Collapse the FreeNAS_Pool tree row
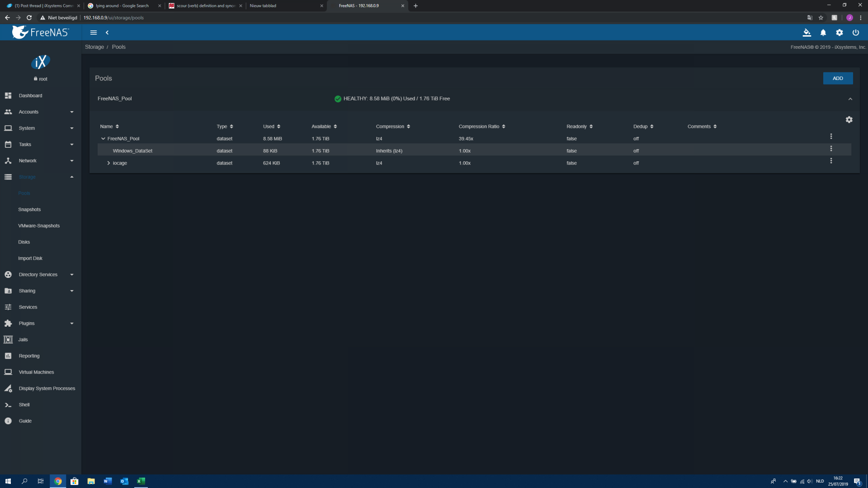The width and height of the screenshot is (868, 488). click(103, 139)
